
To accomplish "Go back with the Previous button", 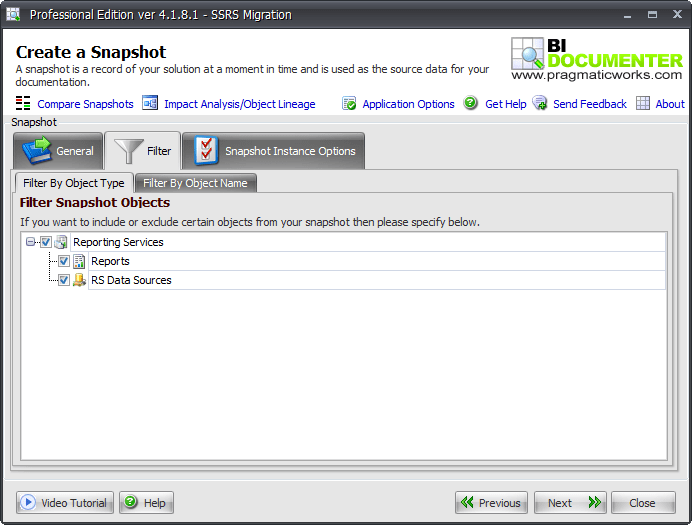I will [x=491, y=502].
